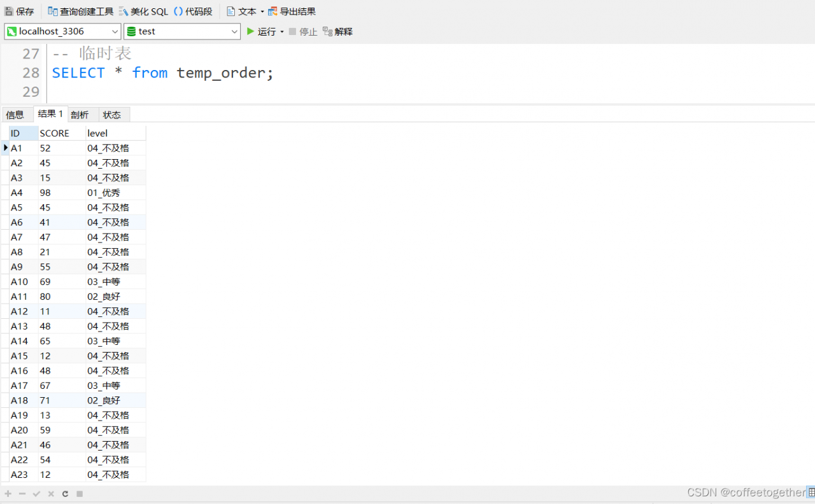The height and width of the screenshot is (504, 815).
Task: Select the ID cell A23
Action: coord(24,475)
